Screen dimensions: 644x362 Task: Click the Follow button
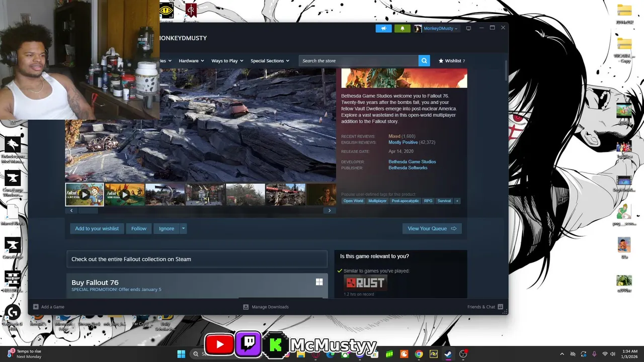tap(139, 229)
